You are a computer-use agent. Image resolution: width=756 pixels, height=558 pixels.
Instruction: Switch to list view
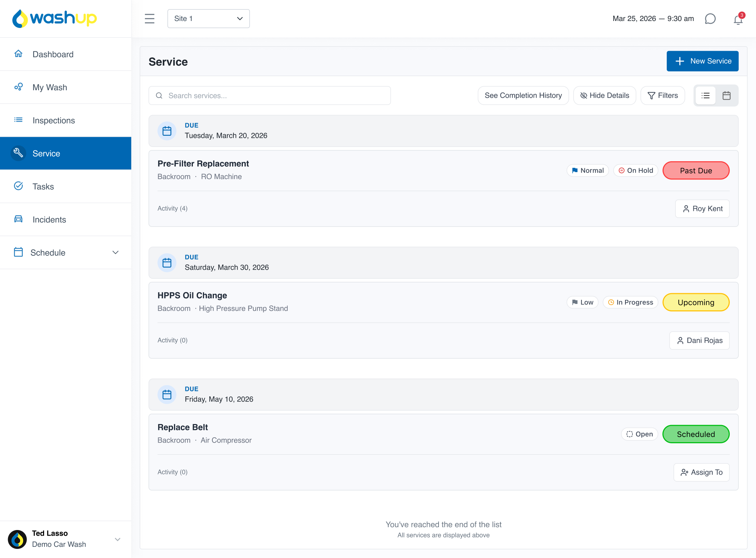706,96
